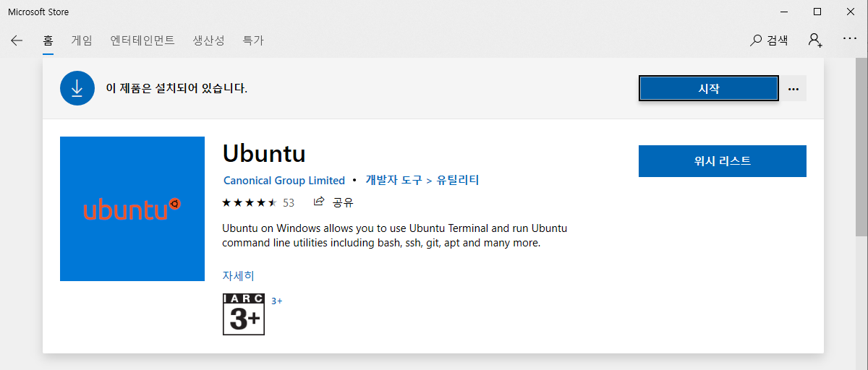The image size is (868, 370).
Task: Launch Ubuntu with the 시작 button
Action: click(x=709, y=89)
